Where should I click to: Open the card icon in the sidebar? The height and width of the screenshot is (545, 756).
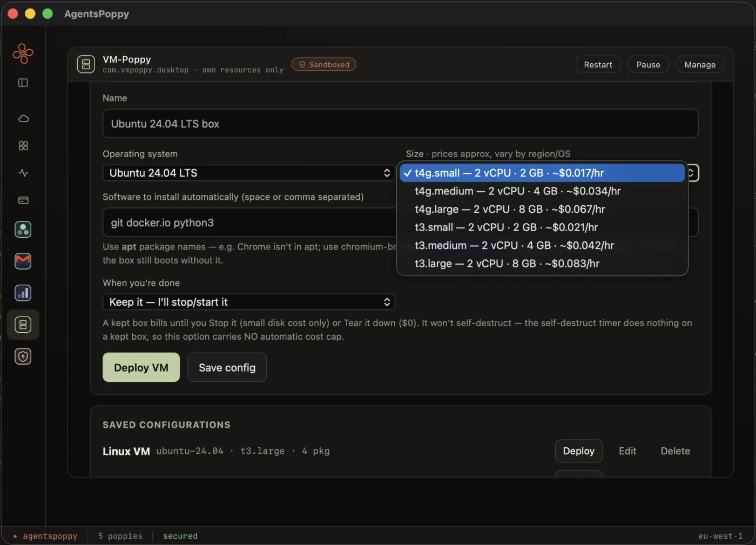tap(23, 200)
